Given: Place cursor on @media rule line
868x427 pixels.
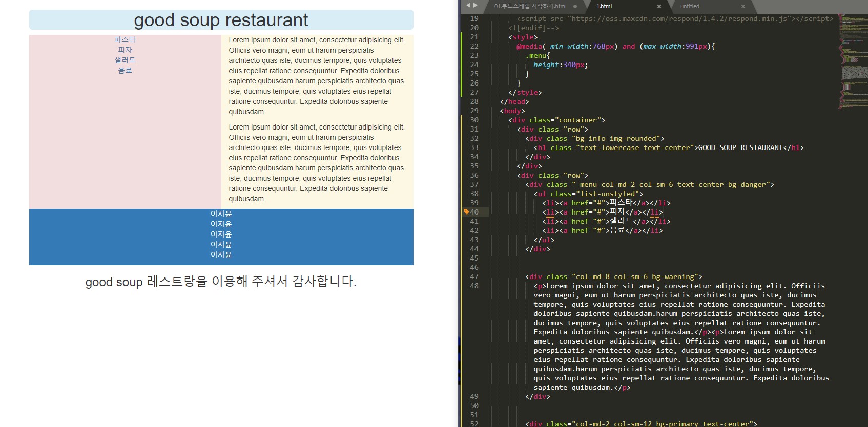Looking at the screenshot, I should pos(615,46).
